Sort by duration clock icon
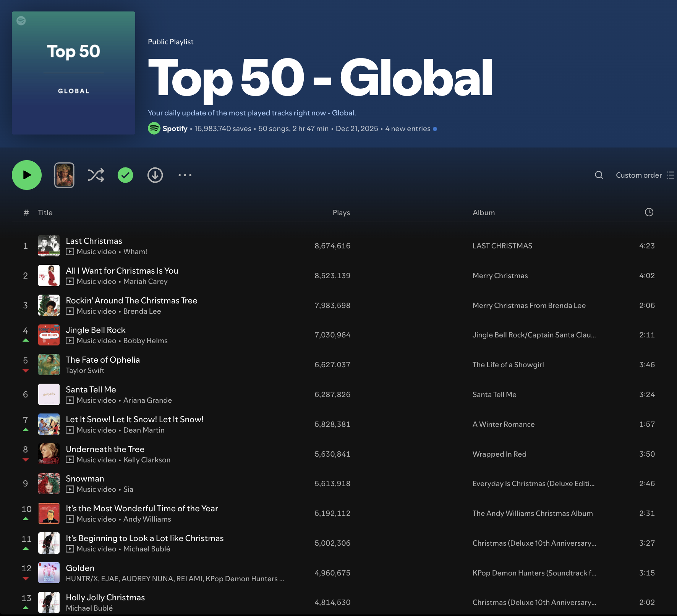This screenshot has width=677, height=616. 649,212
